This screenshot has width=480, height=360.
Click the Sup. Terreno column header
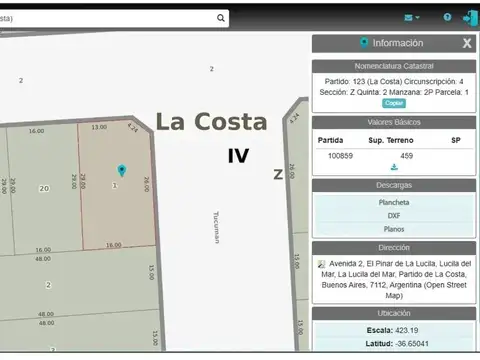pos(391,140)
